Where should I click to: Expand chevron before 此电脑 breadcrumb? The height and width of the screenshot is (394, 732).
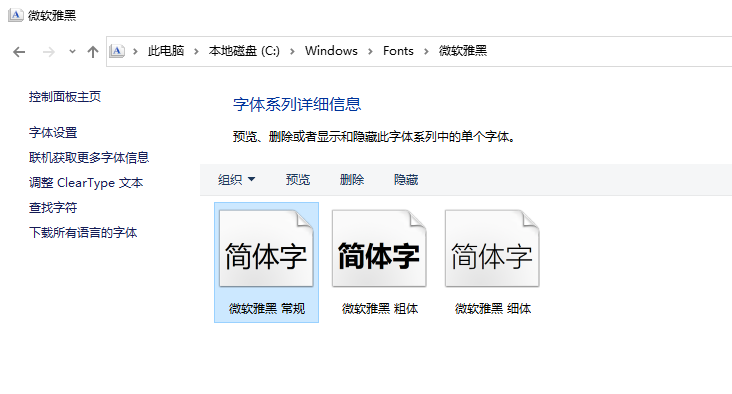[x=135, y=51]
